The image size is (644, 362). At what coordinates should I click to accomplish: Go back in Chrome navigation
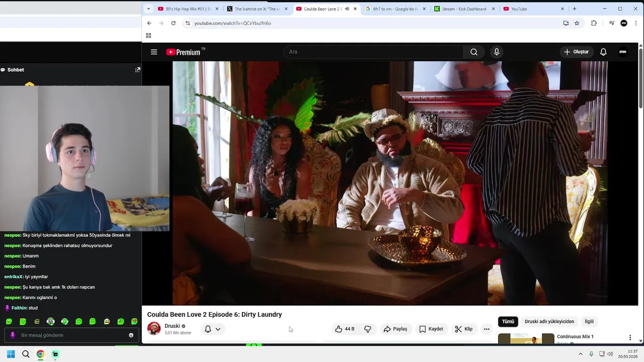pyautogui.click(x=149, y=23)
